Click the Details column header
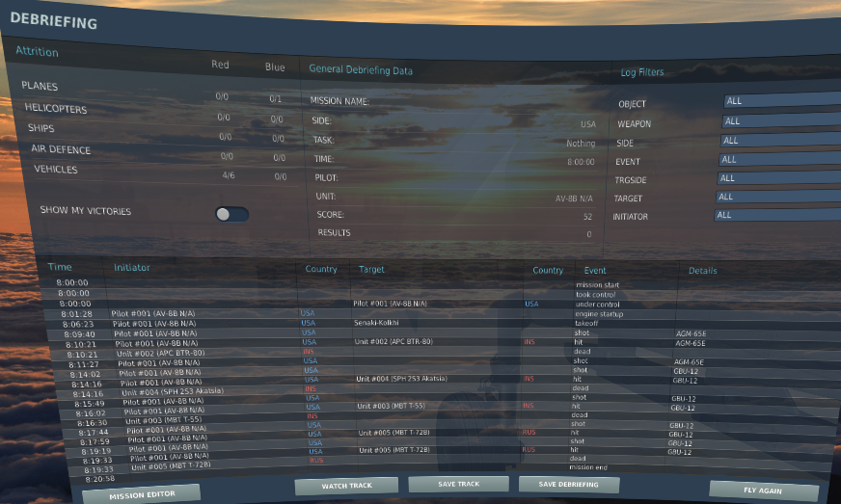841x504 pixels. pos(703,271)
